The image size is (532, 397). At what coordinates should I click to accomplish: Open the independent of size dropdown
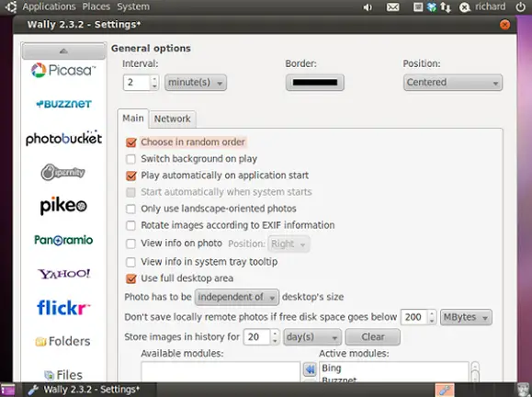coord(237,297)
